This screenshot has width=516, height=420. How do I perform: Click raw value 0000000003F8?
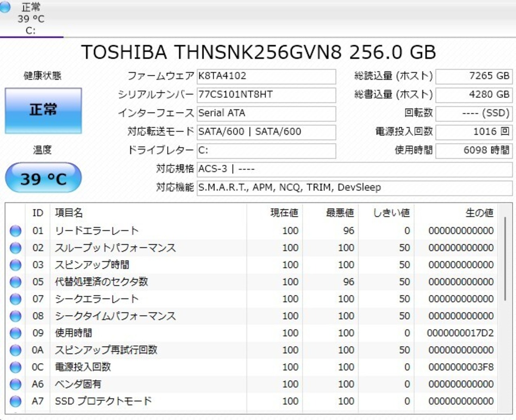(x=461, y=367)
